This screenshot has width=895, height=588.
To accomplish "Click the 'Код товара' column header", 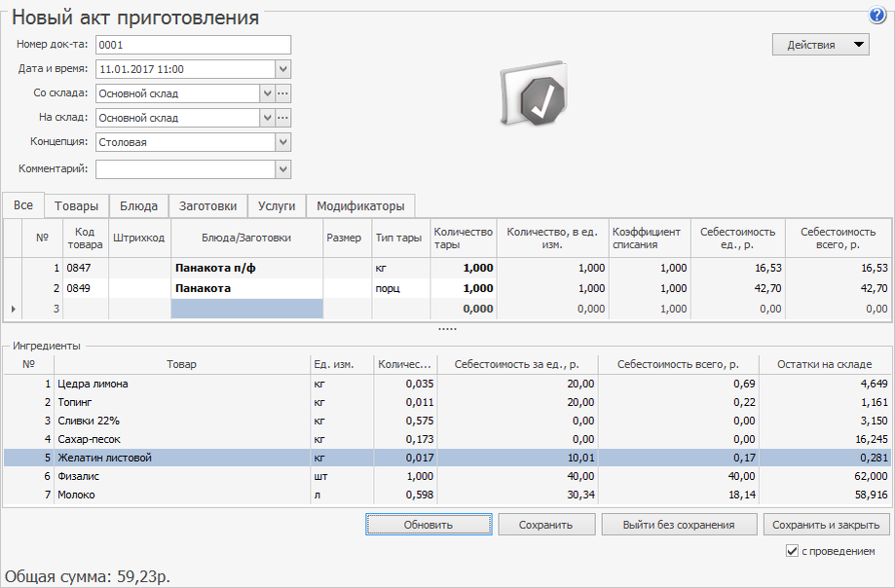I will pyautogui.click(x=85, y=238).
